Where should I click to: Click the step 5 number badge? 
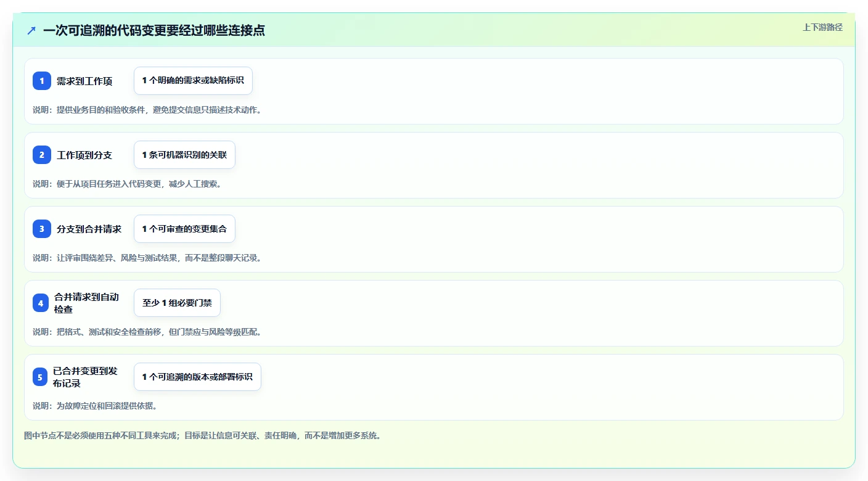[40, 377]
